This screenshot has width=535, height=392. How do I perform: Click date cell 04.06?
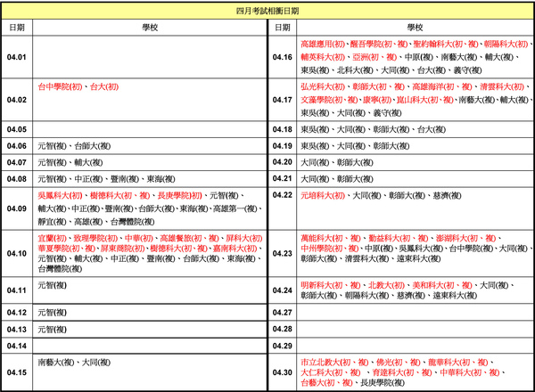coord(17,146)
